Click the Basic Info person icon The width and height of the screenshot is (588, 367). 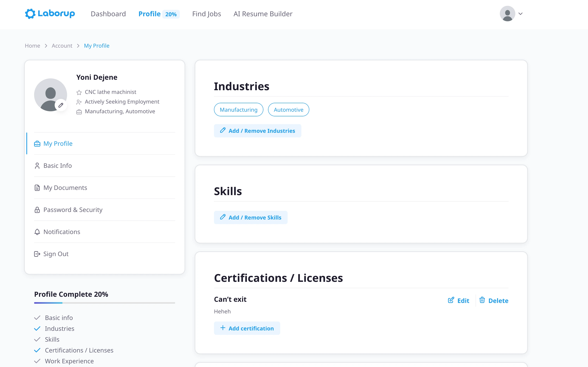coord(37,166)
